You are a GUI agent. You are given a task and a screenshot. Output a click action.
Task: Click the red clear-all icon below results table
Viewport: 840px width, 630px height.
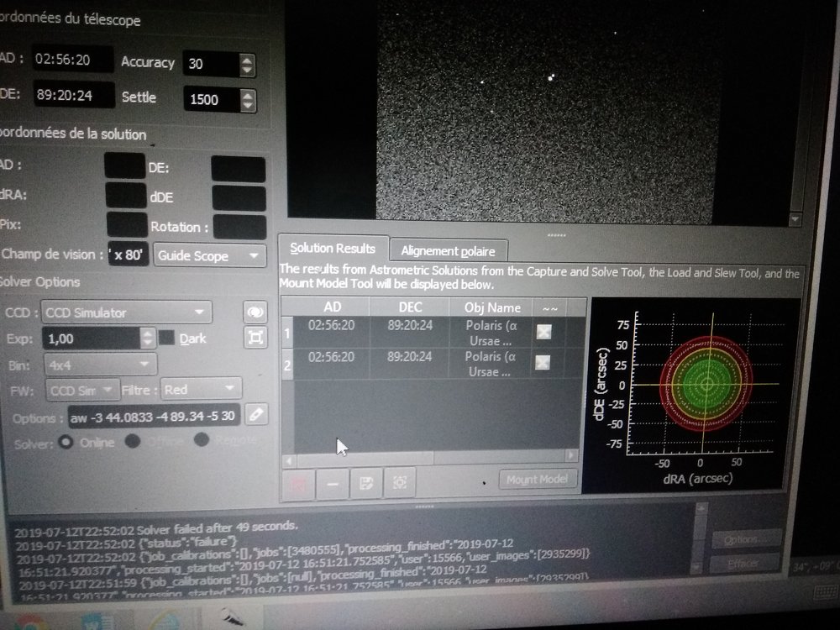pos(298,484)
